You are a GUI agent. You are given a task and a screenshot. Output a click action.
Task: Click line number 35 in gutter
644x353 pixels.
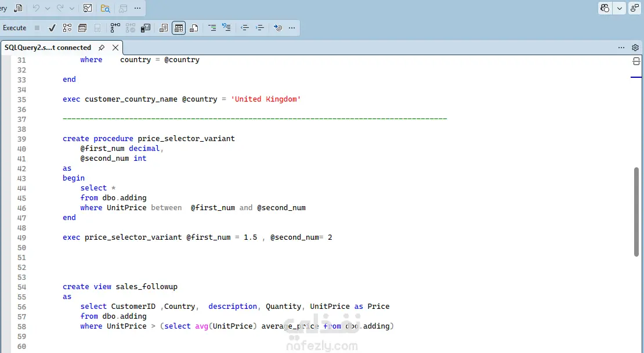21,99
